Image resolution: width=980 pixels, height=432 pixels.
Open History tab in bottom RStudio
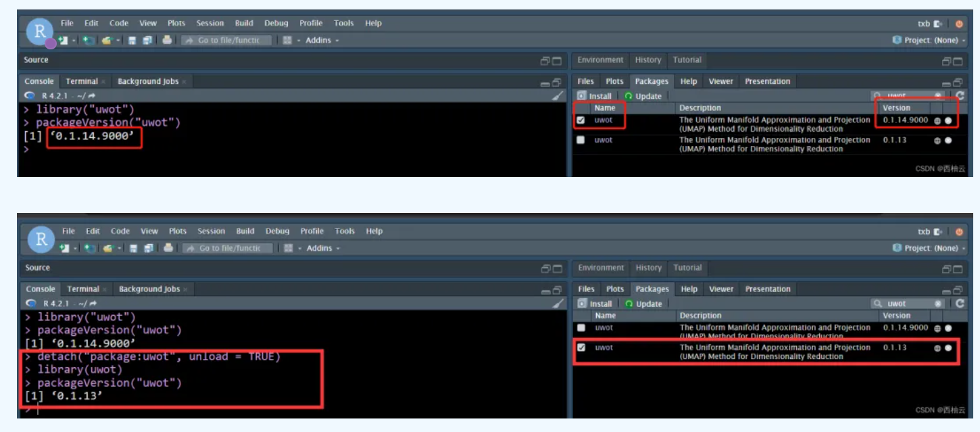point(648,268)
